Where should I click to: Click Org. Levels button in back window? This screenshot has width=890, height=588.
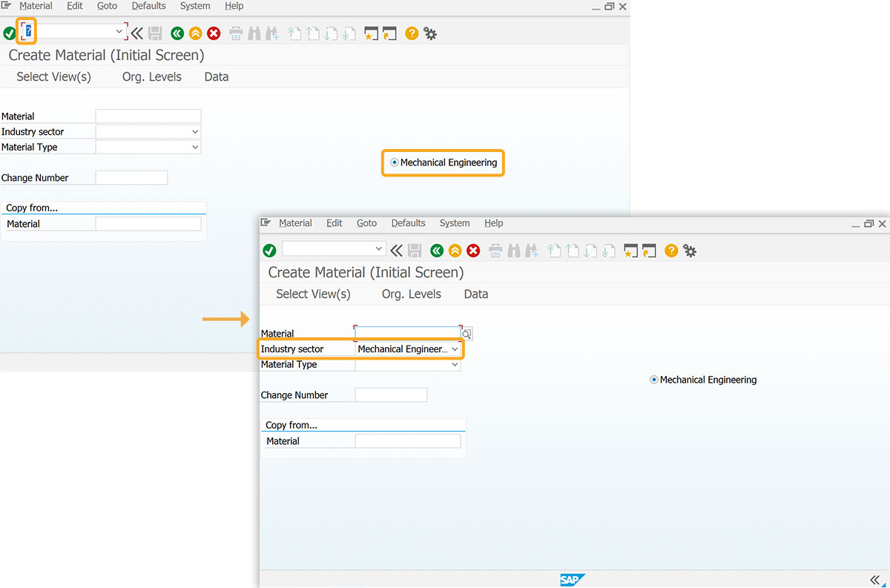point(152,77)
